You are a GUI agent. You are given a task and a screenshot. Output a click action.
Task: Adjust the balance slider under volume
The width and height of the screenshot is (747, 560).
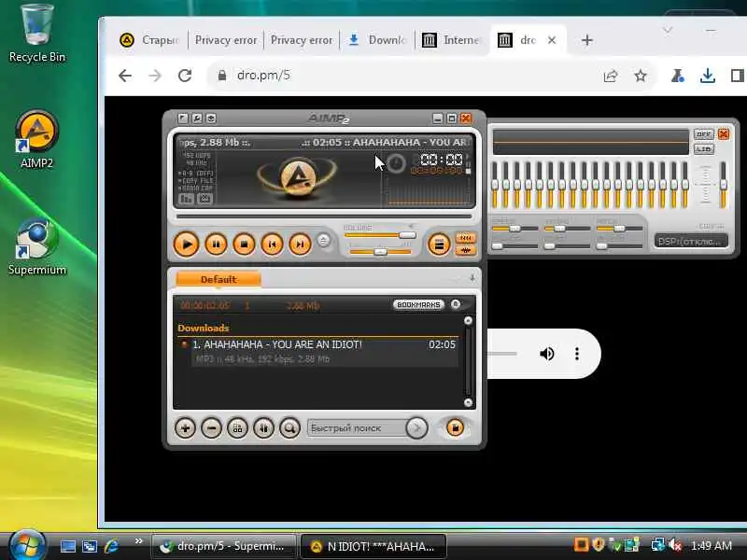pos(380,252)
